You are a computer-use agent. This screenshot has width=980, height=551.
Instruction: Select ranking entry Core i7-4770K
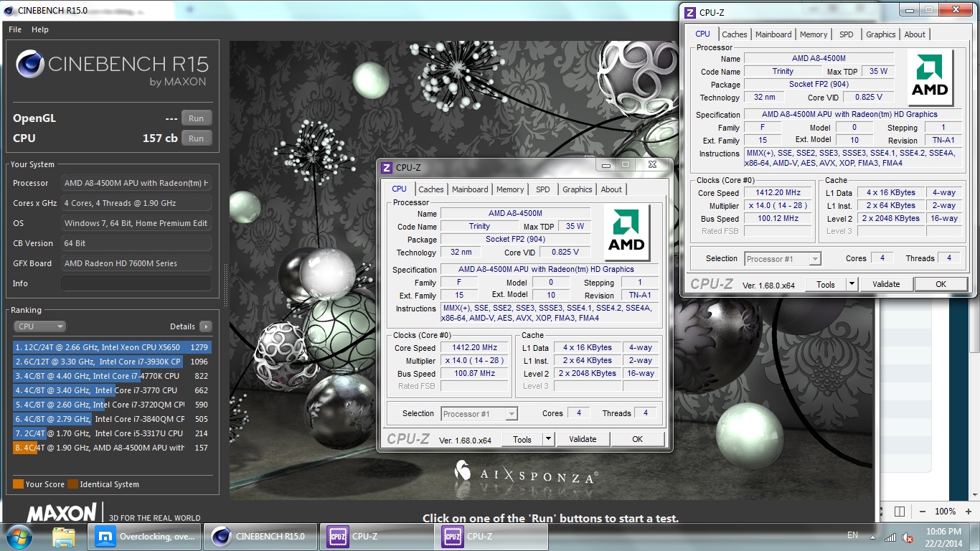(112, 376)
